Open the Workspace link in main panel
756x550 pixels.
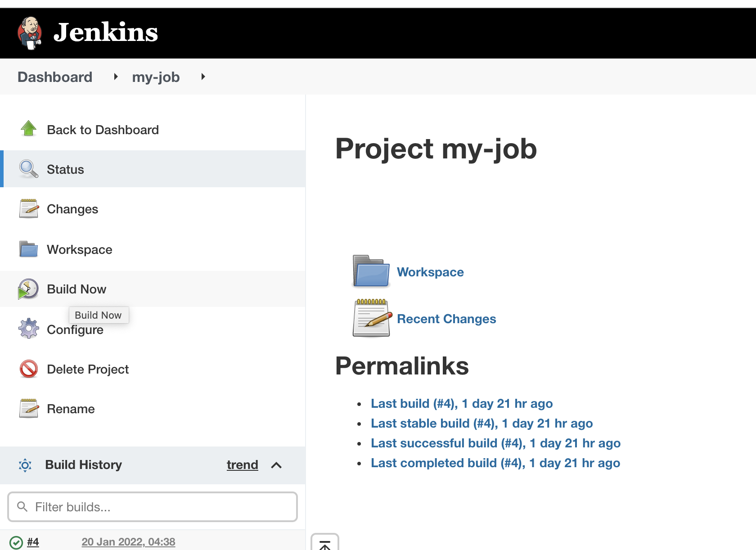tap(430, 272)
